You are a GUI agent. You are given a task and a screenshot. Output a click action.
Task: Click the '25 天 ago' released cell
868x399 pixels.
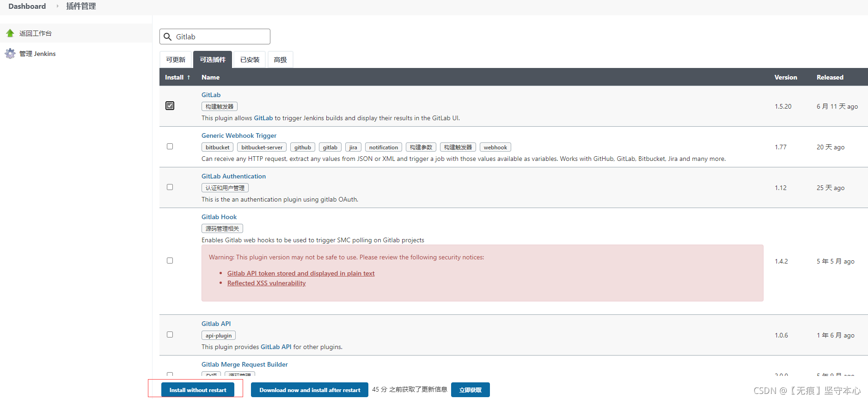[831, 188]
